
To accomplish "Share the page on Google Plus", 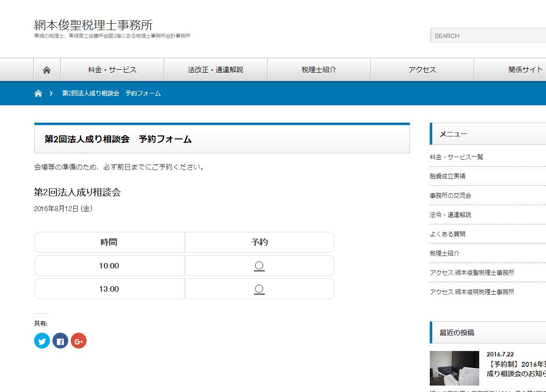I will click(x=79, y=341).
